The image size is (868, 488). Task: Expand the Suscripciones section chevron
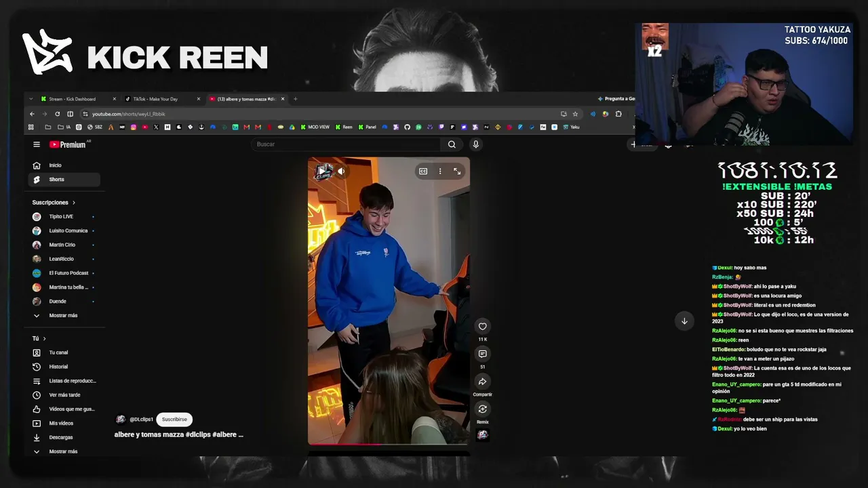tap(73, 203)
